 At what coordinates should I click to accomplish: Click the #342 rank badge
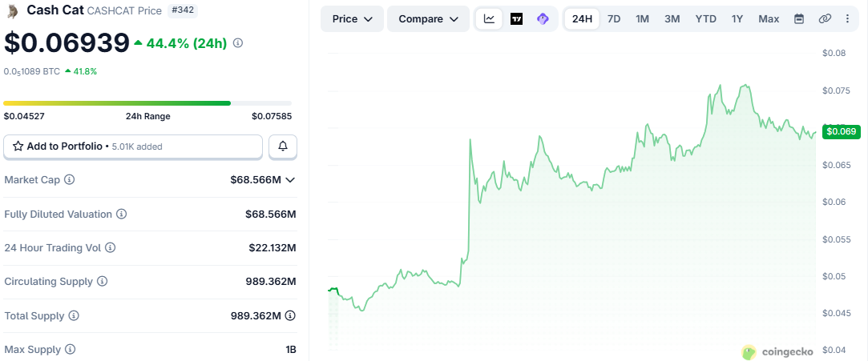point(183,10)
